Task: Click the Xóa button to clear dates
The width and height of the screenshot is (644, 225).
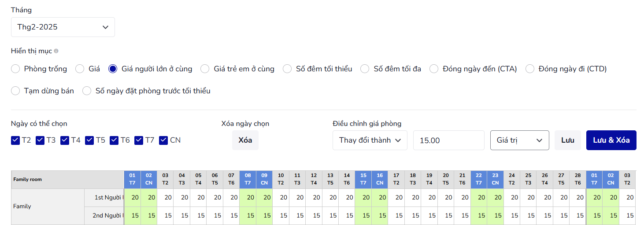Action: (245, 140)
